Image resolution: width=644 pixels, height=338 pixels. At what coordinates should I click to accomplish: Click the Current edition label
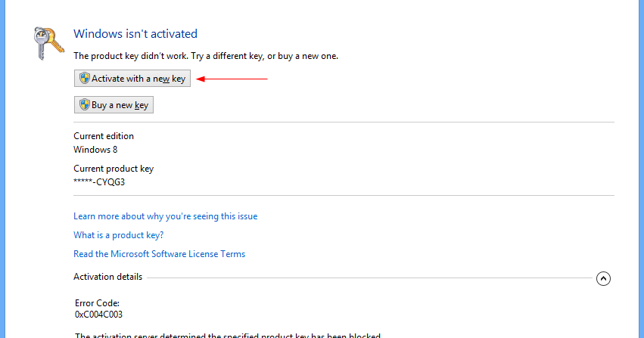point(104,136)
